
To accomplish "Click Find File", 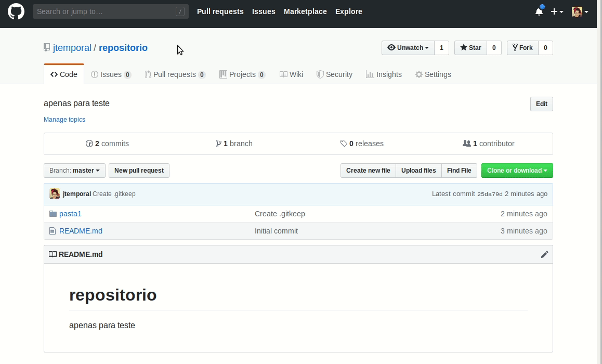I will click(459, 171).
